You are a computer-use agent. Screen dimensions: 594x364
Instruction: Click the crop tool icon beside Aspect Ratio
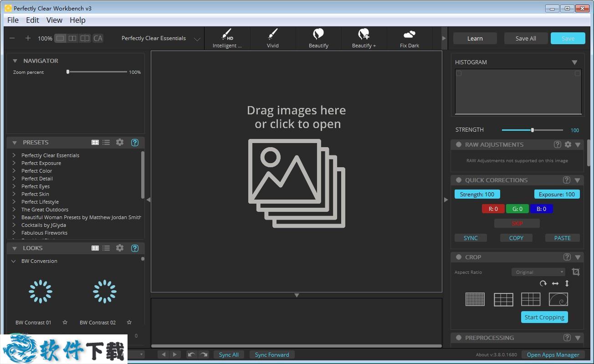click(x=576, y=272)
